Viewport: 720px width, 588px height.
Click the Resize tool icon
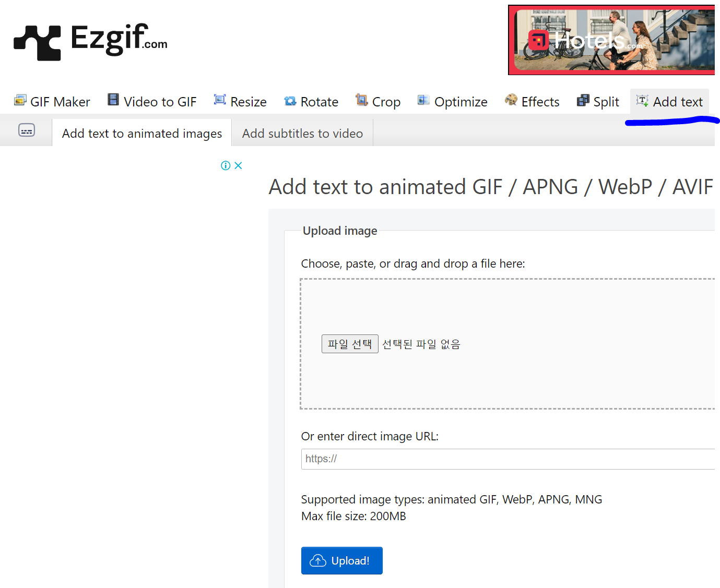(220, 100)
